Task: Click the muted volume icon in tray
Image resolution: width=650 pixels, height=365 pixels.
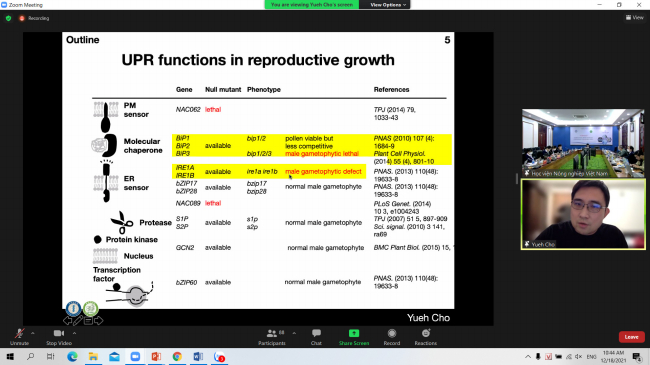Action: click(x=579, y=357)
